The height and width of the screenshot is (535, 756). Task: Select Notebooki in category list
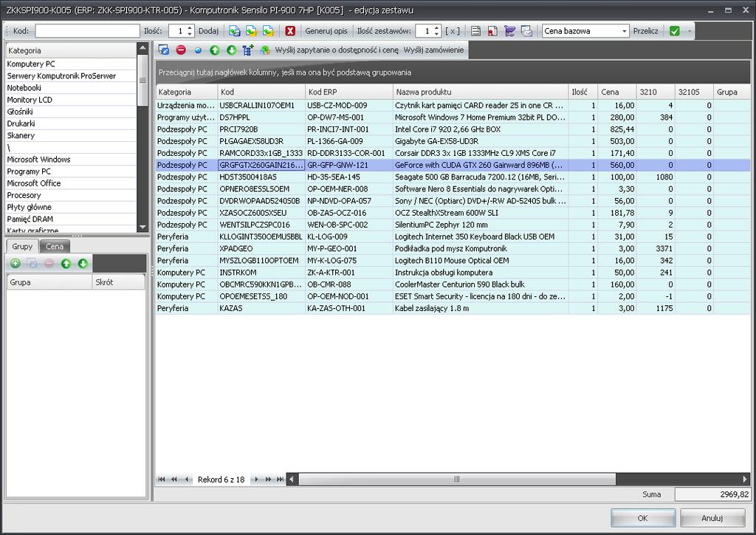click(71, 88)
